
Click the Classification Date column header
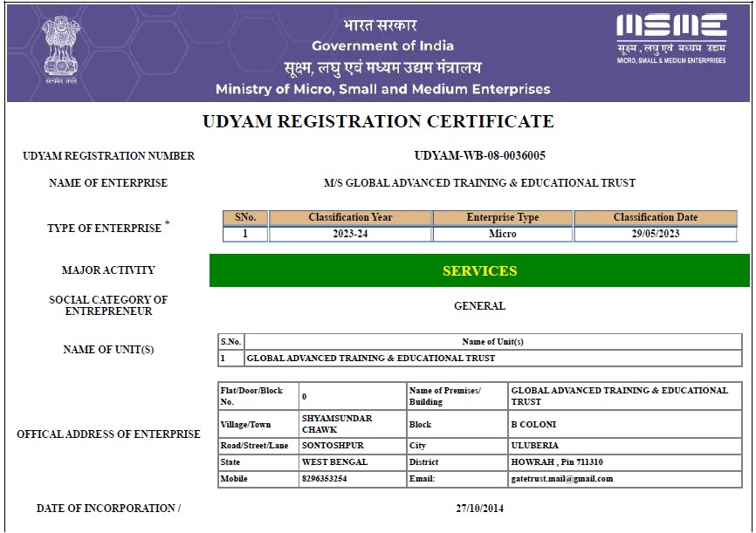(x=656, y=217)
